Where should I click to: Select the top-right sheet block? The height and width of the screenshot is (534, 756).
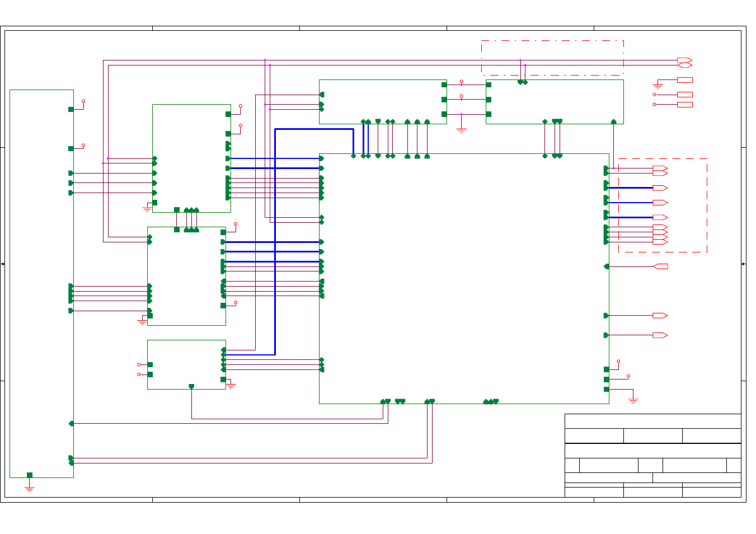(x=555, y=102)
